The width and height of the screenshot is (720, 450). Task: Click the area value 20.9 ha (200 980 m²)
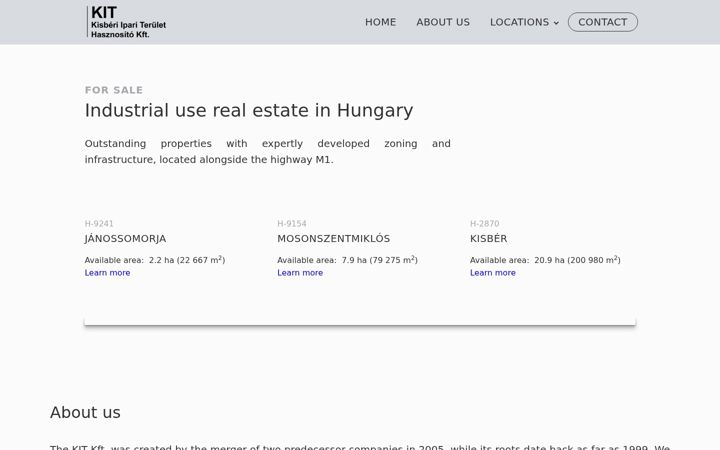pyautogui.click(x=577, y=260)
